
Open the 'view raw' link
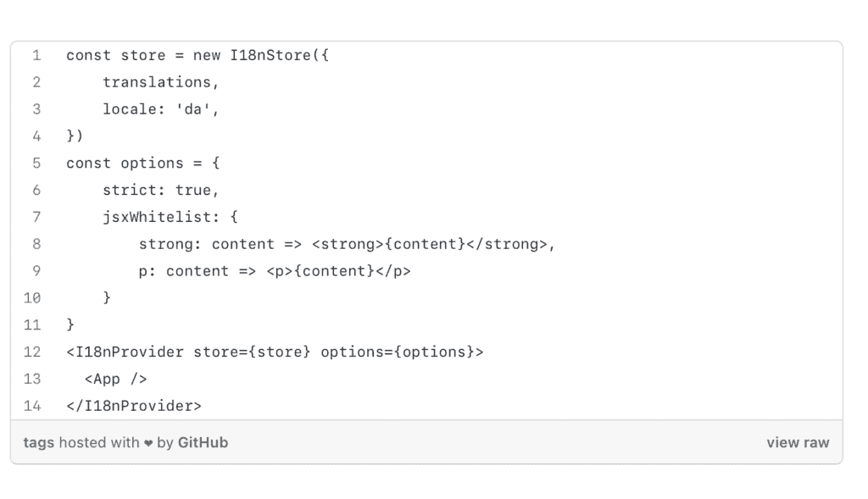[x=798, y=442]
